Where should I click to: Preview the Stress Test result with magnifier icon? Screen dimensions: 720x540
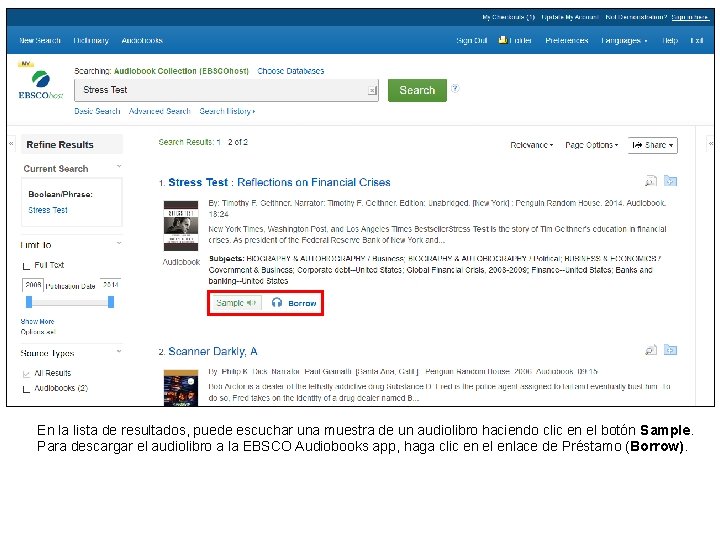651,181
